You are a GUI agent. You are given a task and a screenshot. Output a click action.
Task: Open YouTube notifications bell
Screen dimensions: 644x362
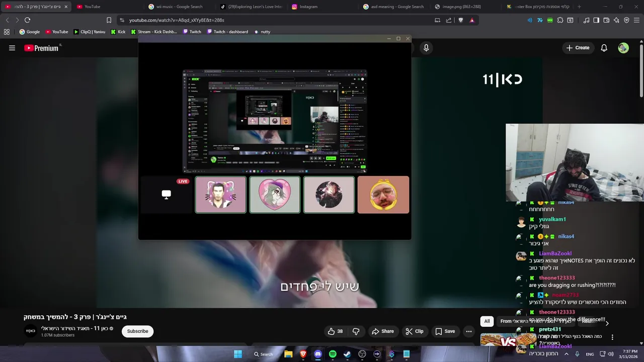click(604, 48)
